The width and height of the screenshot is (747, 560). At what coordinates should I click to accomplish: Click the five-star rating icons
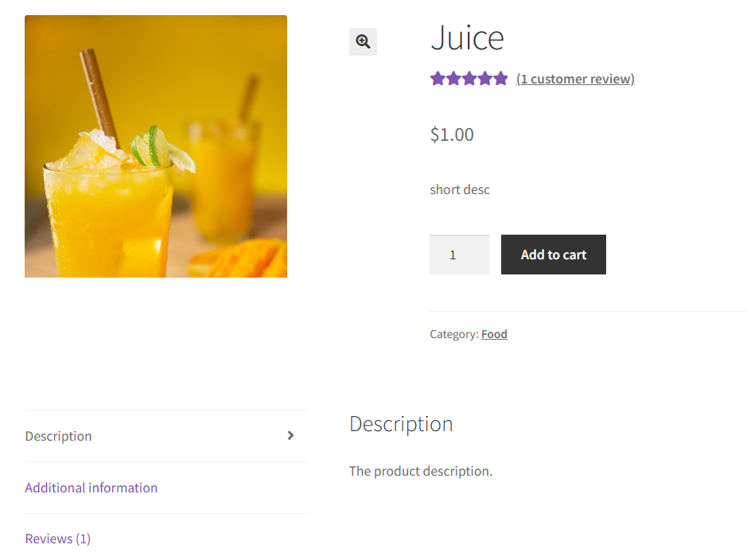(469, 78)
